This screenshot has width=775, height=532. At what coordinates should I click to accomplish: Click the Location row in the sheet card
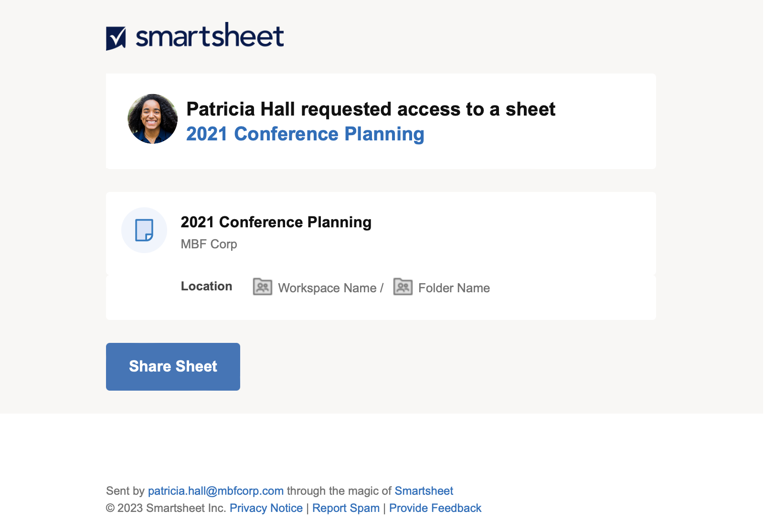click(206, 286)
